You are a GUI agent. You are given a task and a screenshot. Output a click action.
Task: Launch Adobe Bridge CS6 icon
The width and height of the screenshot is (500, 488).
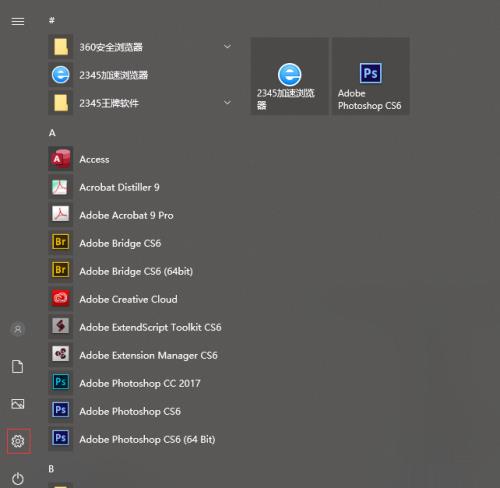pyautogui.click(x=61, y=243)
